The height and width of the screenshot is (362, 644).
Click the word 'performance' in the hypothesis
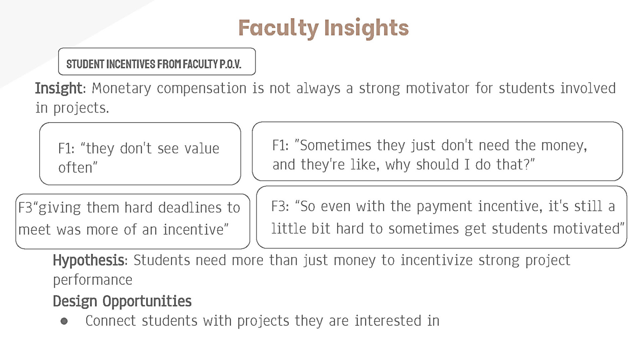pyautogui.click(x=93, y=280)
